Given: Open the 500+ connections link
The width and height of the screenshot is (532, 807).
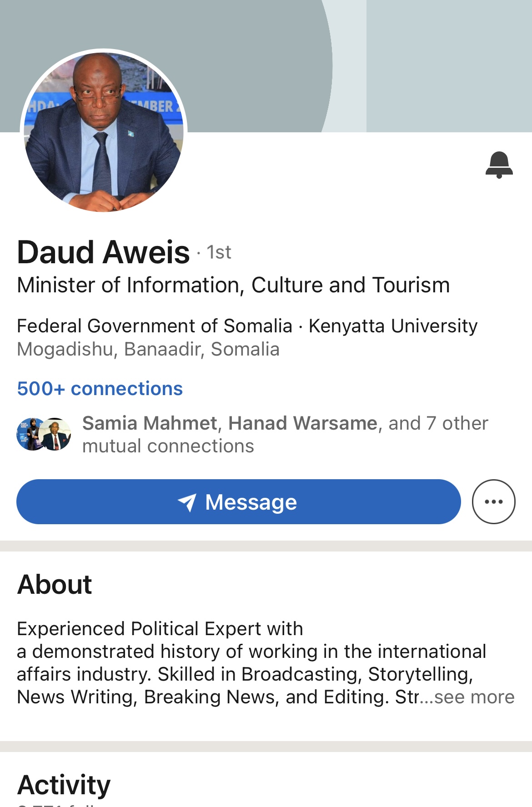Looking at the screenshot, I should (100, 389).
